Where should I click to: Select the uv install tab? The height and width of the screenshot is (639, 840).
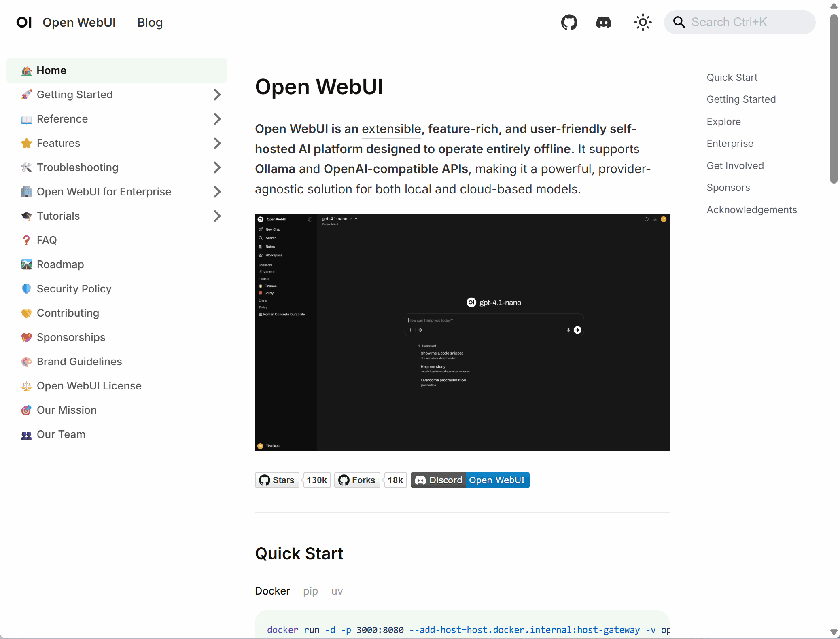coord(337,591)
